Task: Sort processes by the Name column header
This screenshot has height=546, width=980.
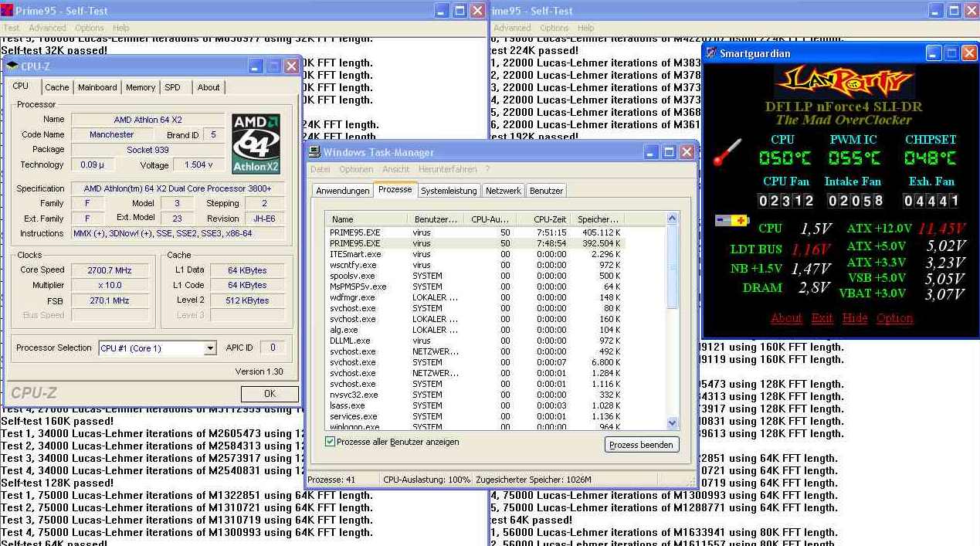Action: point(366,219)
